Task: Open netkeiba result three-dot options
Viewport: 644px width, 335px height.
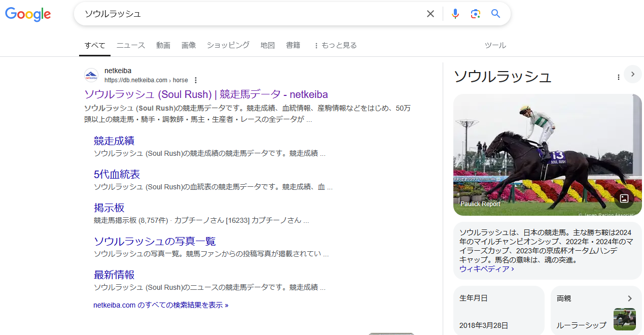Action: pos(196,80)
